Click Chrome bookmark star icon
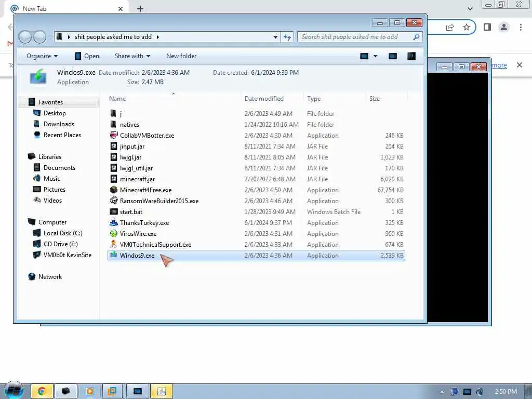The image size is (532, 399). [x=467, y=27]
